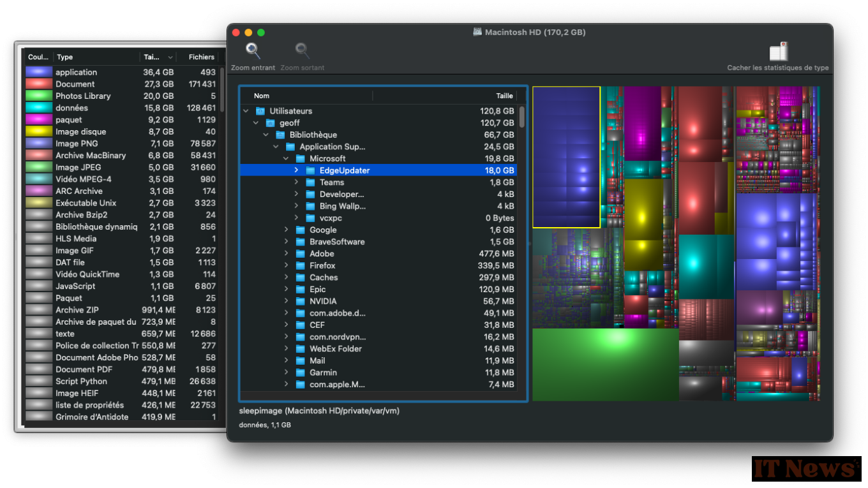Click the Zoom sortant magnifier icon
This screenshot has height=488, width=868.
pos(303,50)
